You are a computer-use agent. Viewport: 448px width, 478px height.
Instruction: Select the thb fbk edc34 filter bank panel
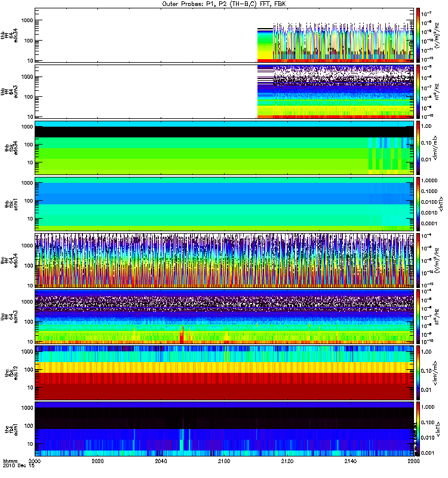224,148
